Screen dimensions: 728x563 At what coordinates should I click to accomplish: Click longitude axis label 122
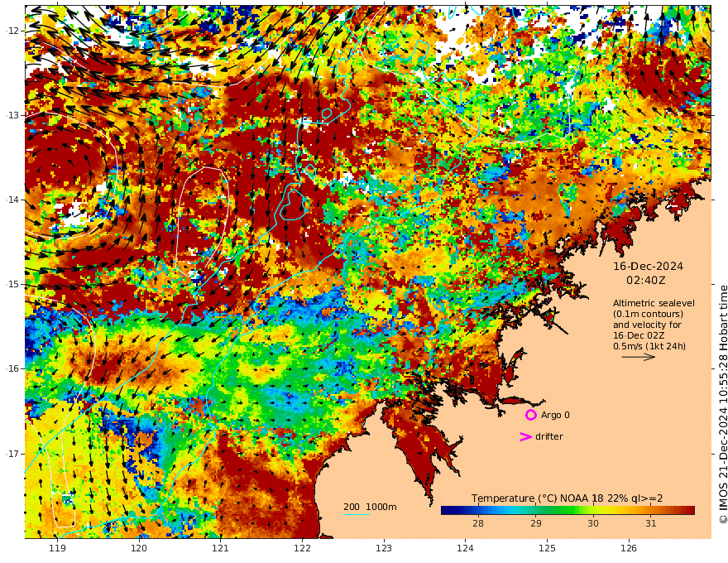(x=302, y=548)
